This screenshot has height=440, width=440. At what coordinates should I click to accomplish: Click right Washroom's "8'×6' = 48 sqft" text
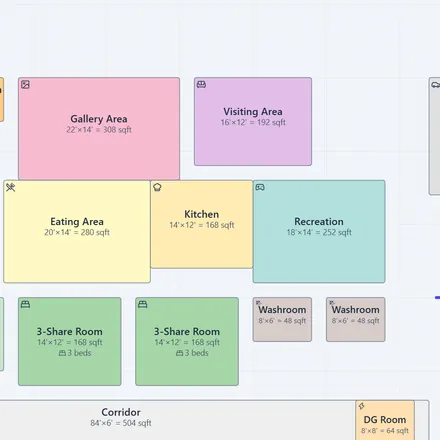(x=356, y=321)
